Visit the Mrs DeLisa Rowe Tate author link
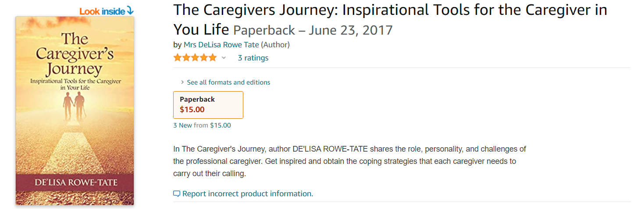644x209 pixels. pos(221,45)
